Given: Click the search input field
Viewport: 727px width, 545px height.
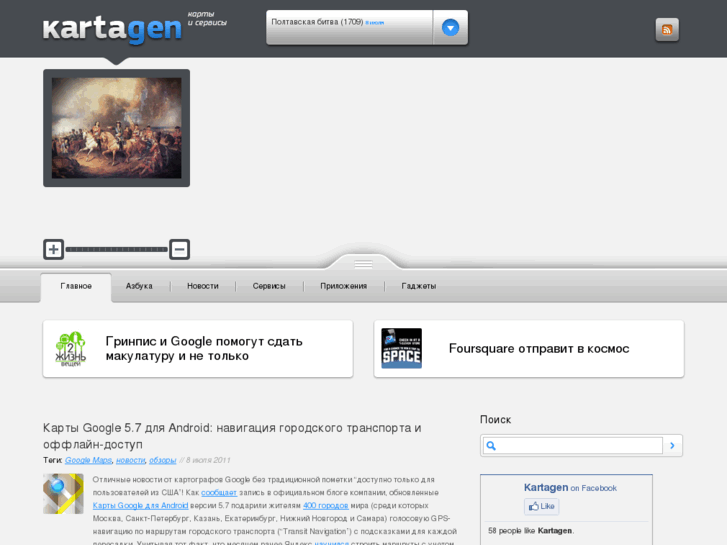Looking at the screenshot, I should pos(573,446).
